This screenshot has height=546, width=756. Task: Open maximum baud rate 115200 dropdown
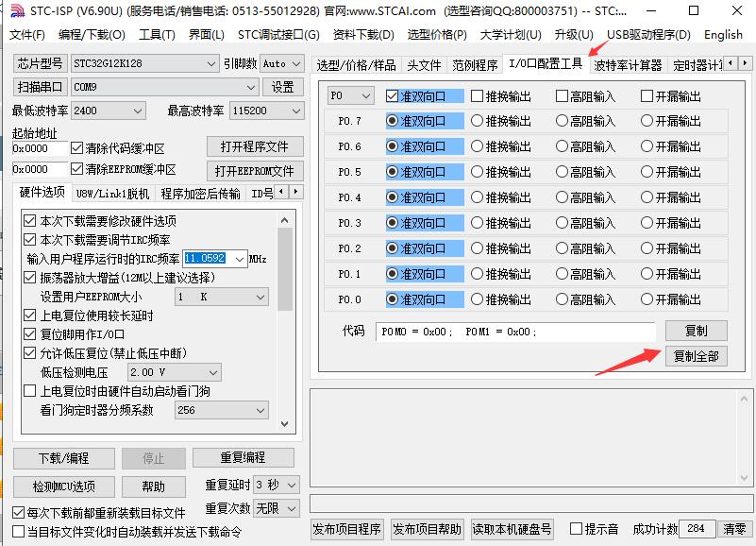[266, 111]
